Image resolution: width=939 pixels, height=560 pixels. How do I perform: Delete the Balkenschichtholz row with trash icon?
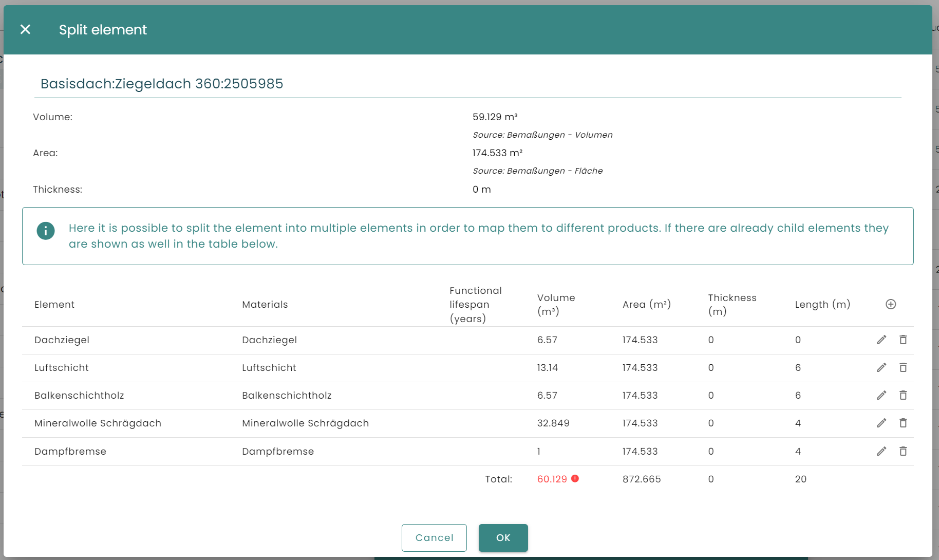coord(903,395)
